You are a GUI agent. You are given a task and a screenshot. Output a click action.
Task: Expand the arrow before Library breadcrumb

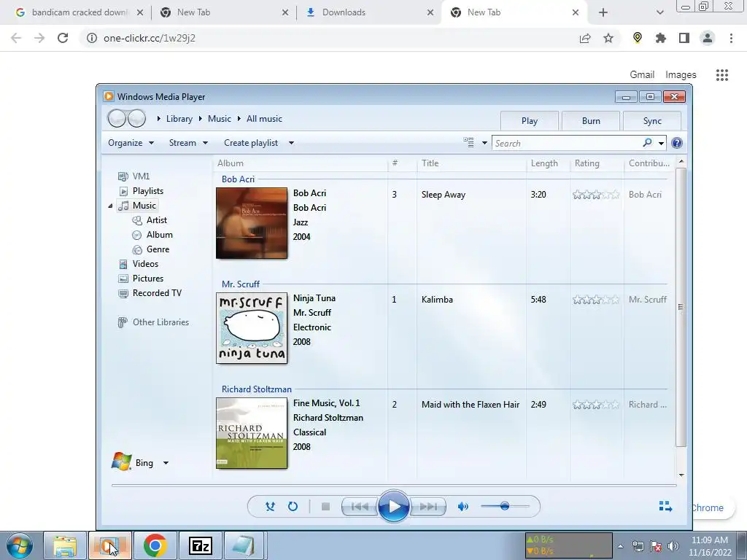(x=158, y=119)
